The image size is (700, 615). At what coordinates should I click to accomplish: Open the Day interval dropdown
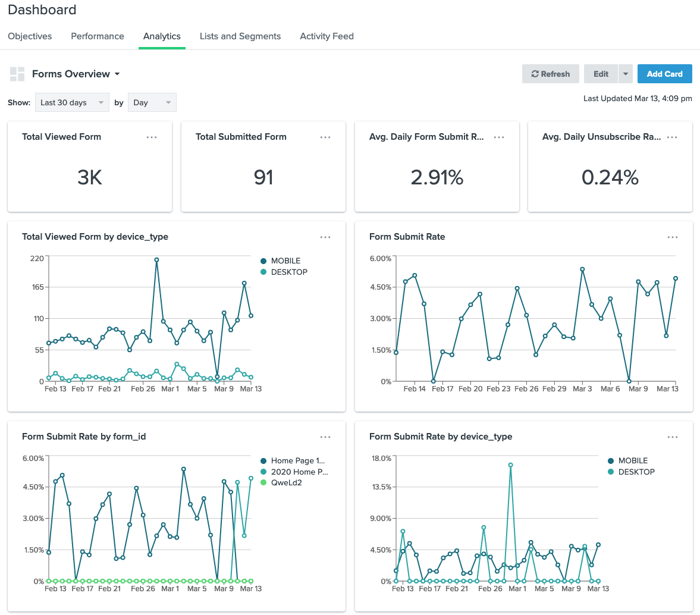coord(152,103)
